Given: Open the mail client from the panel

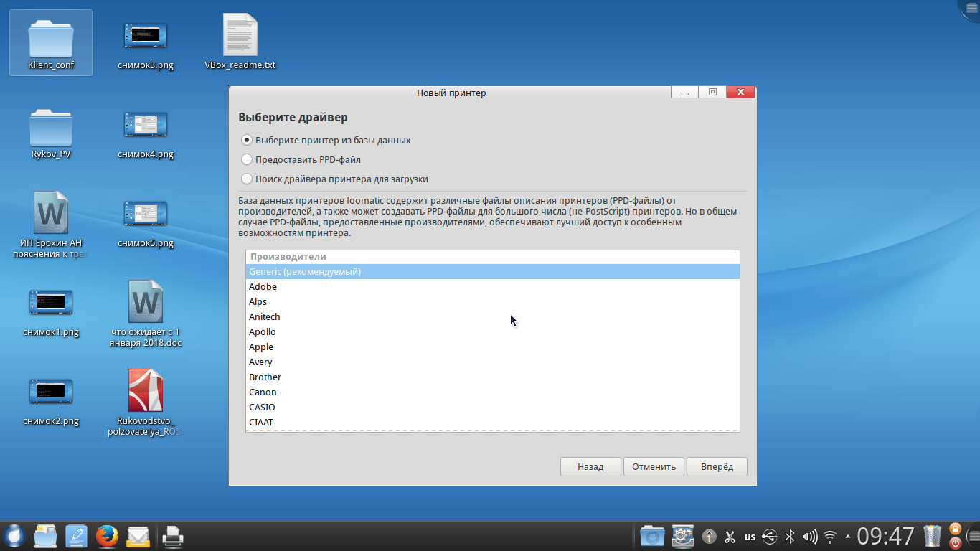Looking at the screenshot, I should click(x=138, y=536).
